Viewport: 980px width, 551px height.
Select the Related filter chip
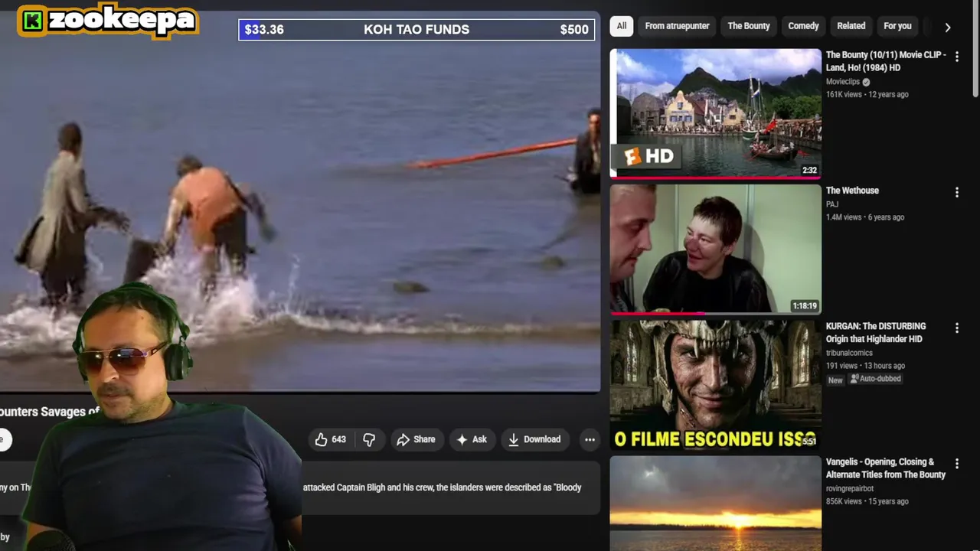(851, 26)
